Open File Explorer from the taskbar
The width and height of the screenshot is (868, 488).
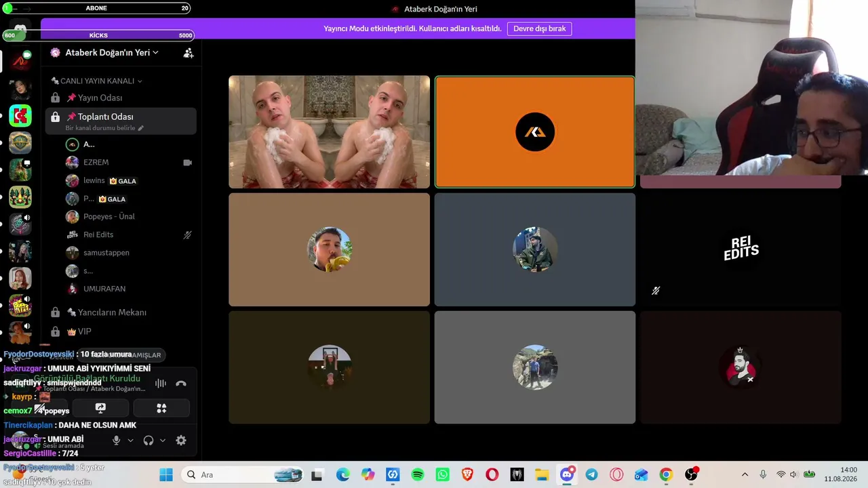click(x=542, y=475)
